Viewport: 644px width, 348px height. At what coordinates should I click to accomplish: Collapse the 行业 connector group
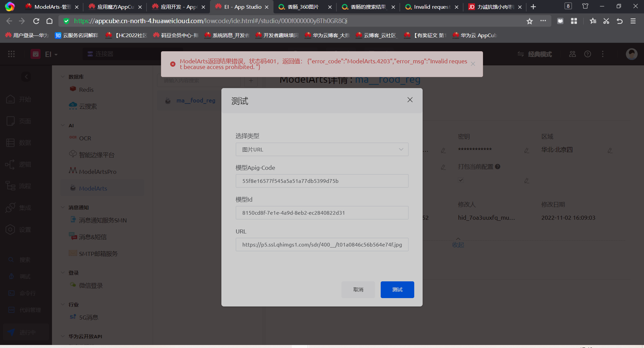click(63, 305)
